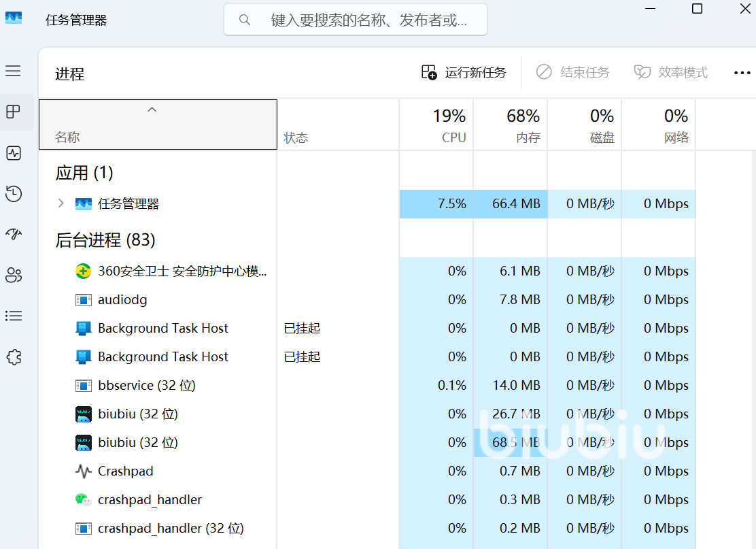756x549 pixels.
Task: Click the 效率模式 button
Action: tap(671, 72)
